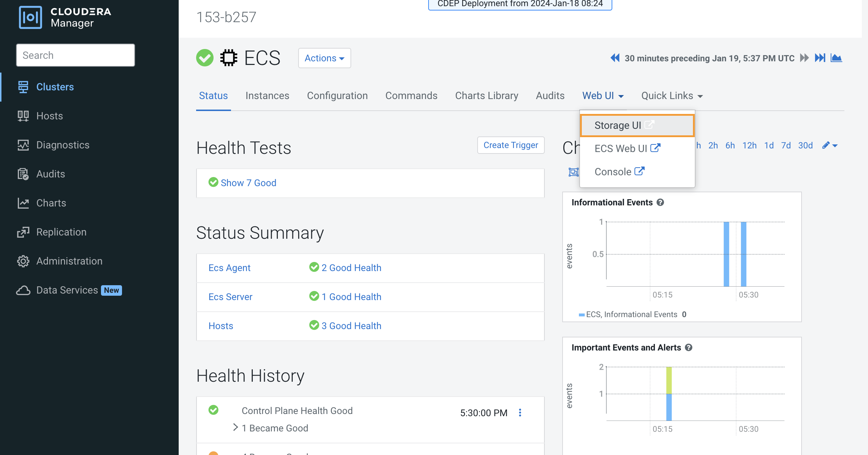Click the Informational Events help icon
This screenshot has width=868, height=455.
click(660, 202)
